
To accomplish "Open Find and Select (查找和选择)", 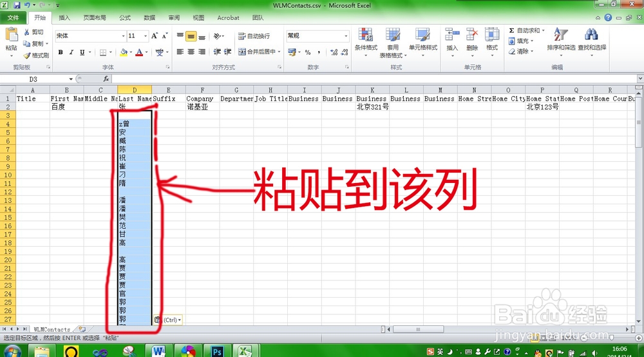I will click(592, 42).
